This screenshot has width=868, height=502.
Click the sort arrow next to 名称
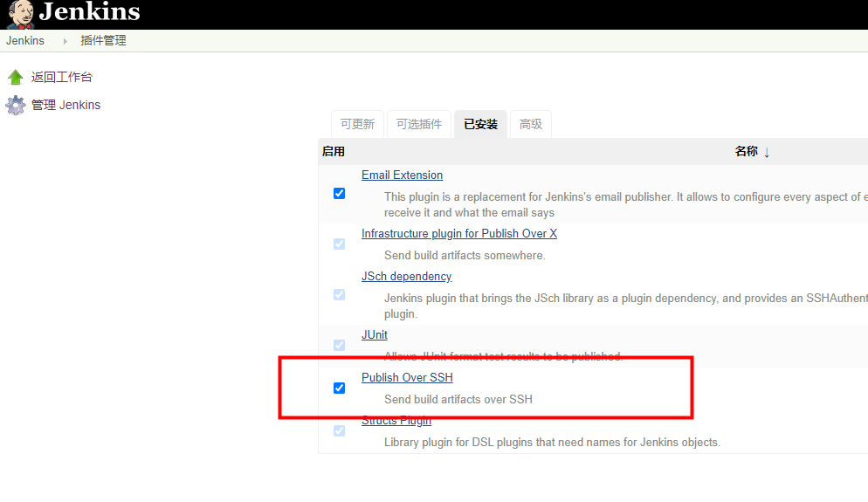767,152
